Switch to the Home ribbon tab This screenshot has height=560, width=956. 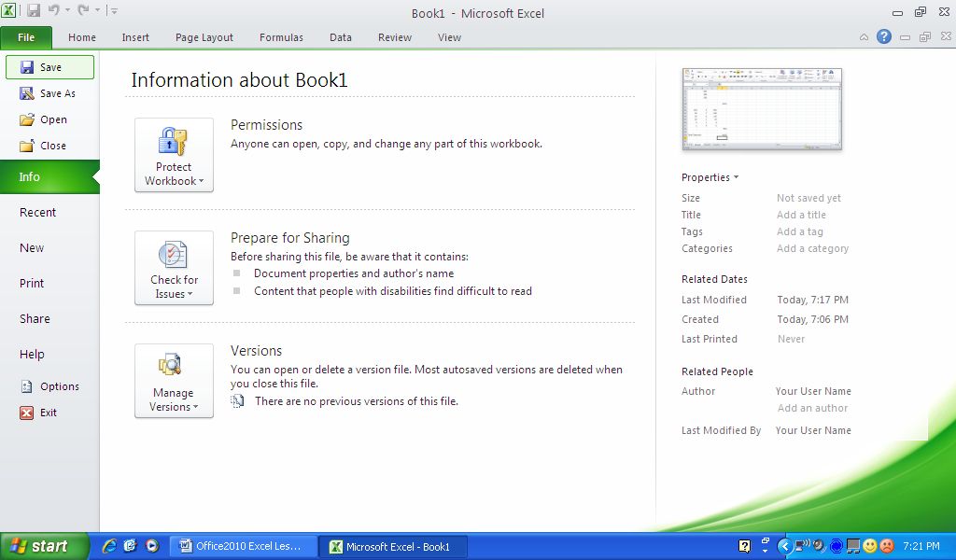(82, 37)
